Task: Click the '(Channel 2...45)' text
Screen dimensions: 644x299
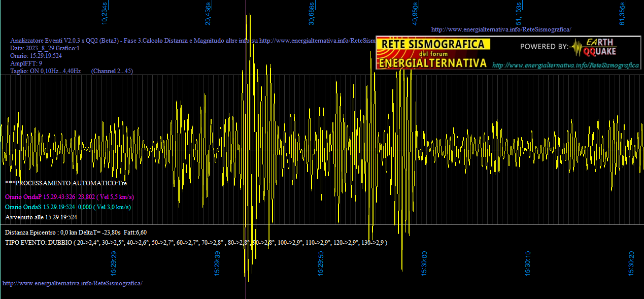Action: coord(112,71)
